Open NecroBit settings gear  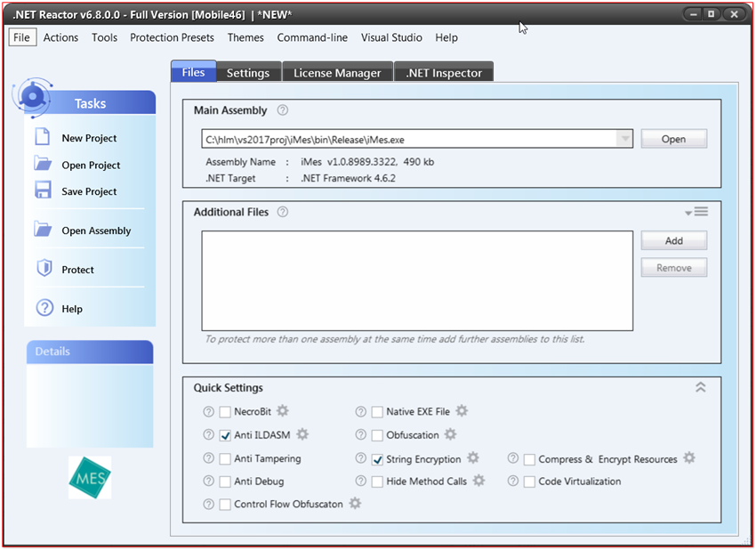(x=283, y=410)
